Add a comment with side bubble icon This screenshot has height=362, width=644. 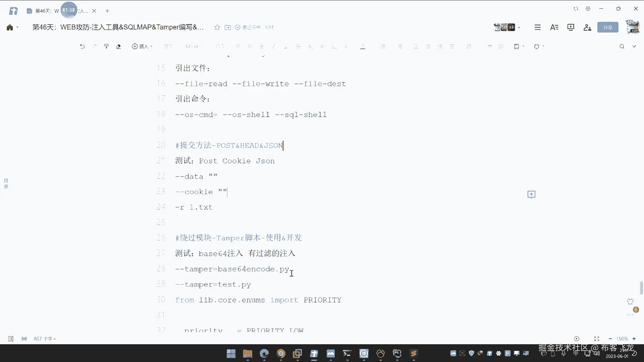(531, 194)
